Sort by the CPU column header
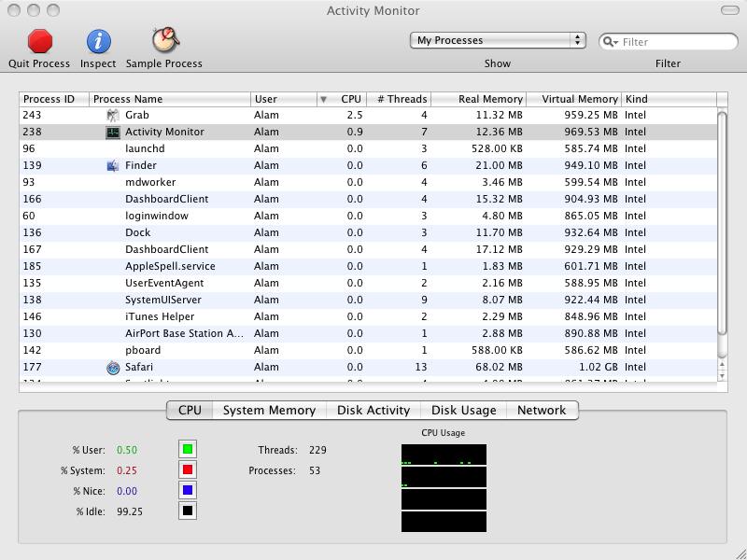This screenshot has height=560, width=747. 342,99
